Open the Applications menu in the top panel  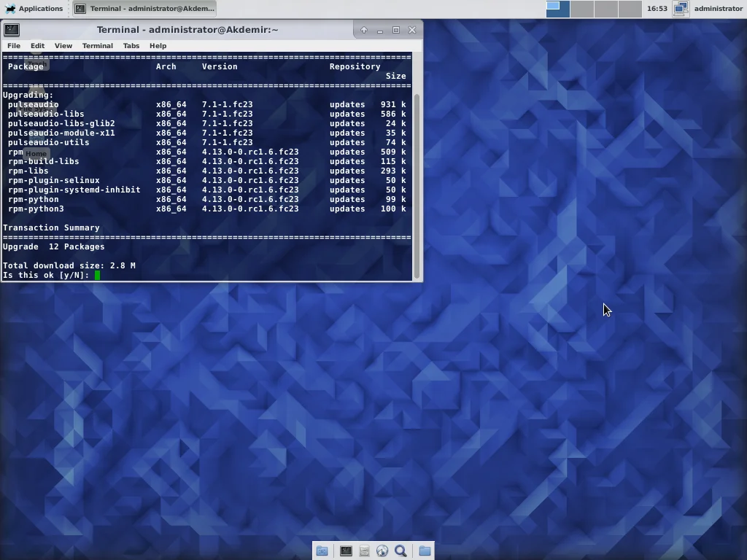tap(34, 9)
